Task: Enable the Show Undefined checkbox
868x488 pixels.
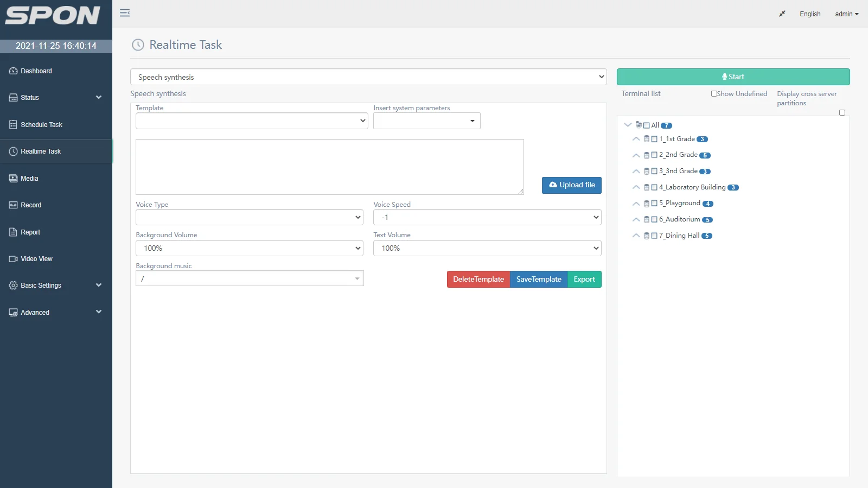Action: 714,94
